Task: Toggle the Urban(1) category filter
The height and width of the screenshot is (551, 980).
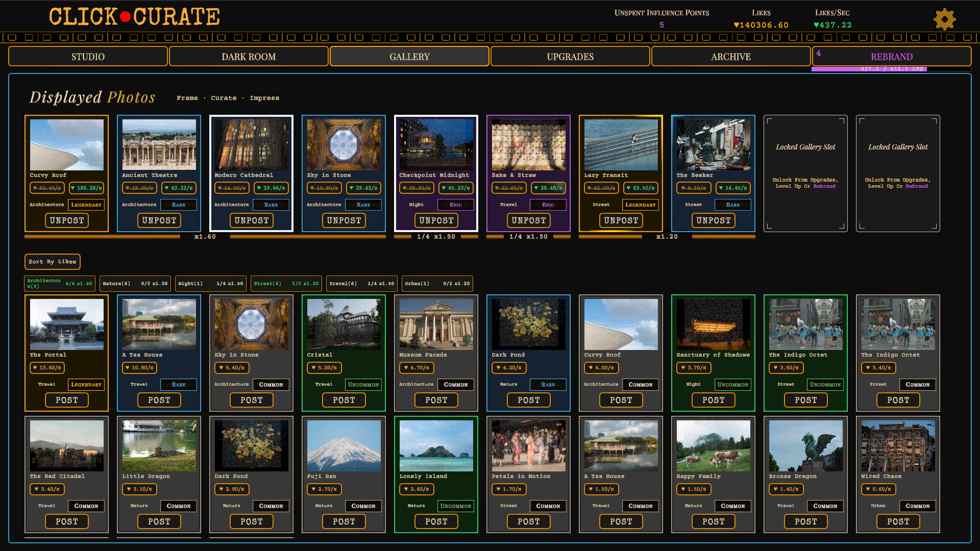Action: (x=437, y=284)
